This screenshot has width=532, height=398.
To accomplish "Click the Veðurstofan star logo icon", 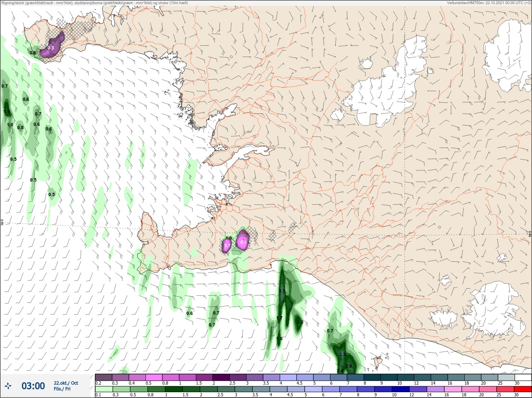I will [x=7, y=386].
